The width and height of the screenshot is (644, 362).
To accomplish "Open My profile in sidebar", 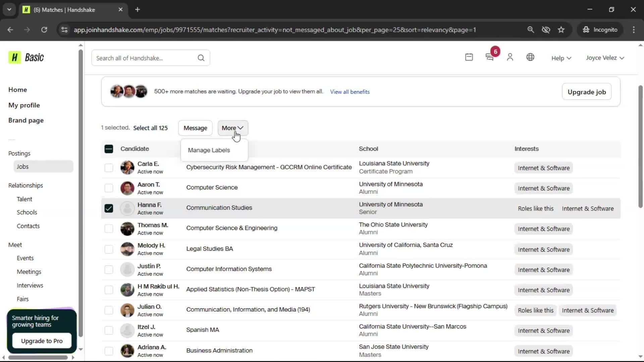I will pos(24,105).
